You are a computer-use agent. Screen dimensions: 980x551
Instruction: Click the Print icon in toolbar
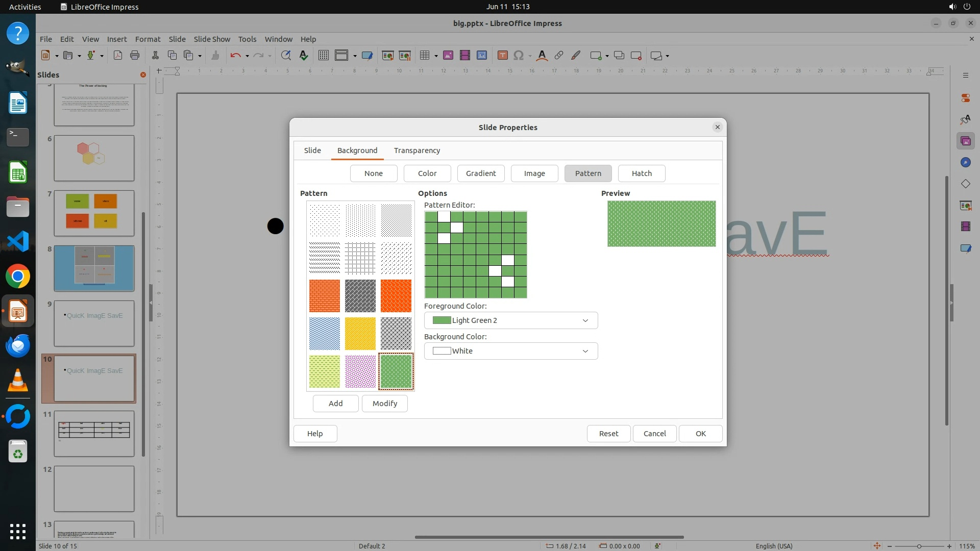pos(135,56)
